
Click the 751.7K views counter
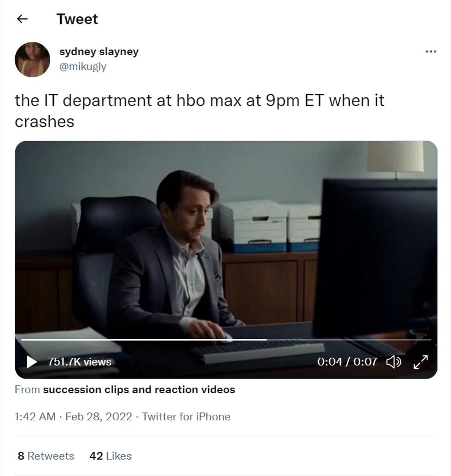80,362
